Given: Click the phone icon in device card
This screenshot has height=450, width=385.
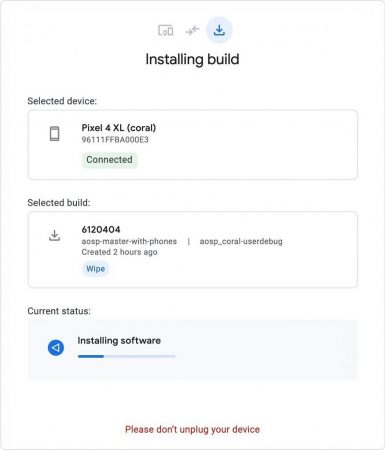Looking at the screenshot, I should (55, 134).
